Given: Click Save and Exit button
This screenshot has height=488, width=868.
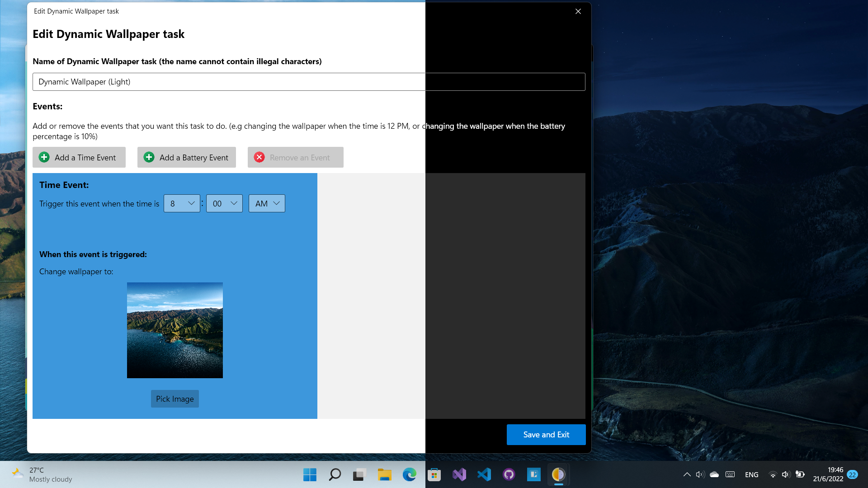Looking at the screenshot, I should click(x=546, y=434).
